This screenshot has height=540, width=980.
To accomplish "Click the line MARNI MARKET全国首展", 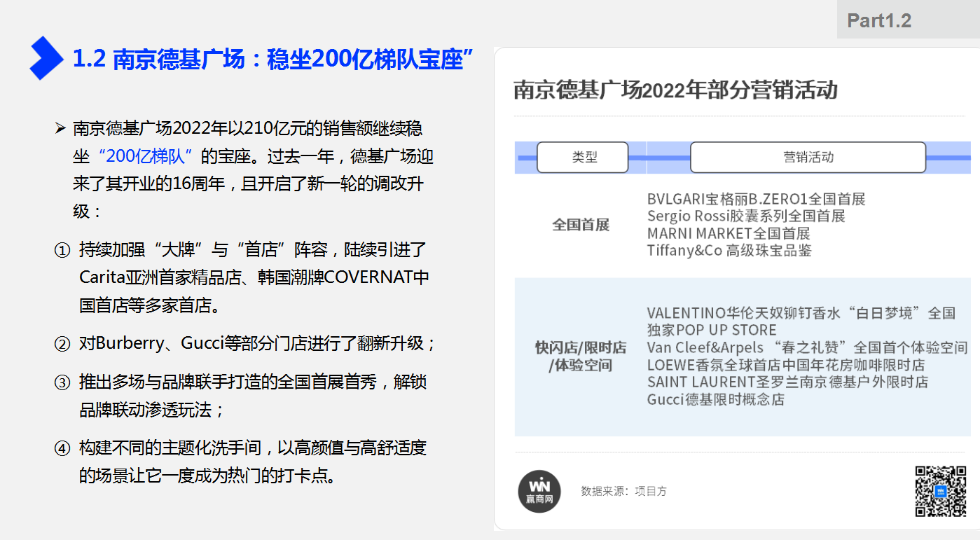I will pyautogui.click(x=729, y=233).
